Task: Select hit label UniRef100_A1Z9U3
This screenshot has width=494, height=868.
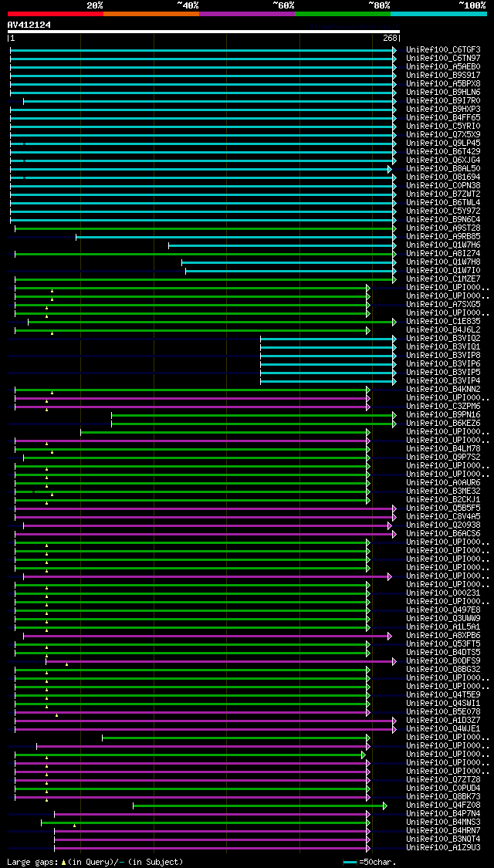Action: tap(443, 847)
